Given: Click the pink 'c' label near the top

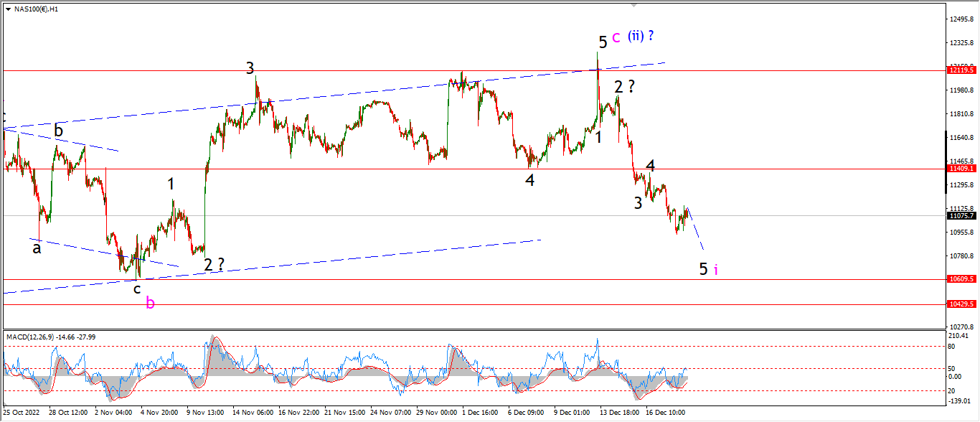Looking at the screenshot, I should 616,37.
